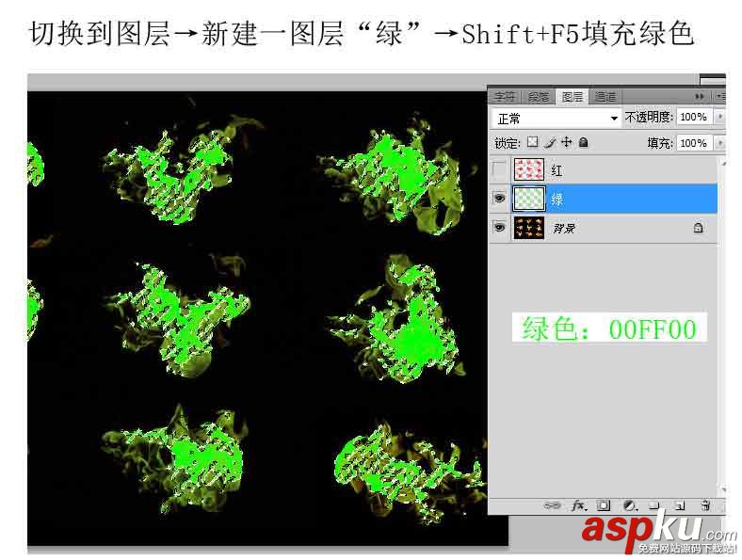This screenshot has width=742, height=560.
Task: Add a layer mask
Action: [604, 505]
